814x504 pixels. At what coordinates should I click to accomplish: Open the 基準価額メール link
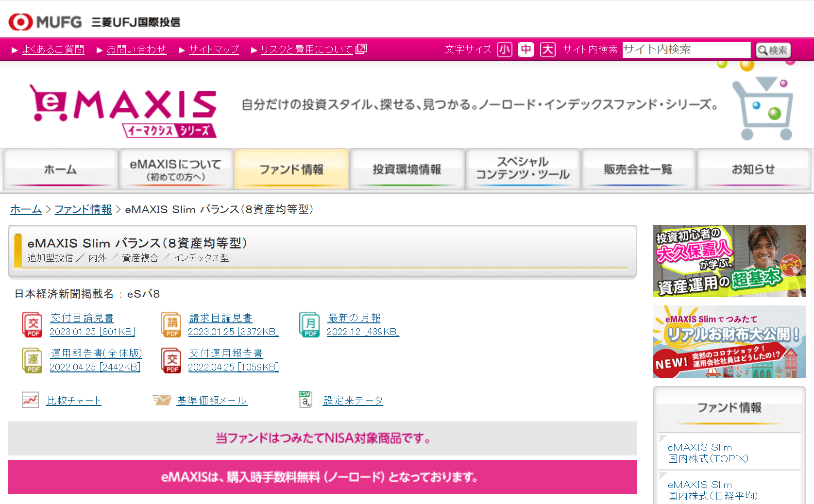pos(212,401)
